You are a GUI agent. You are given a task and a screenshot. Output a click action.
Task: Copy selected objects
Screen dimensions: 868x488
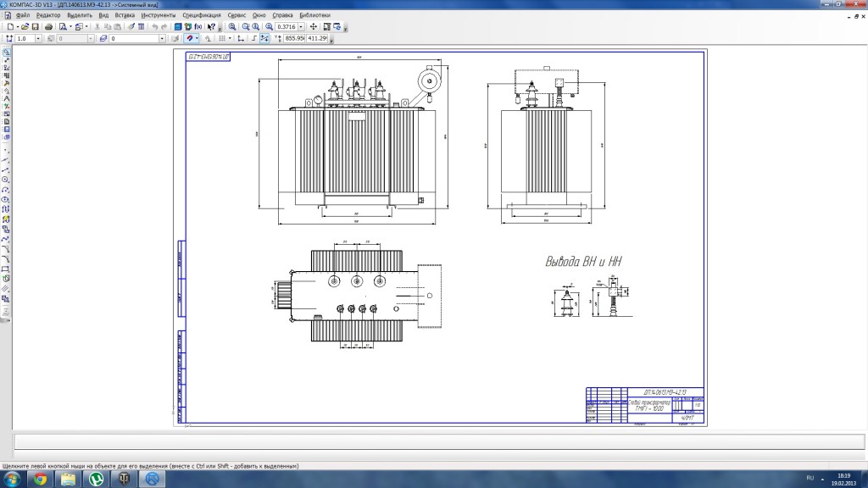click(x=108, y=26)
